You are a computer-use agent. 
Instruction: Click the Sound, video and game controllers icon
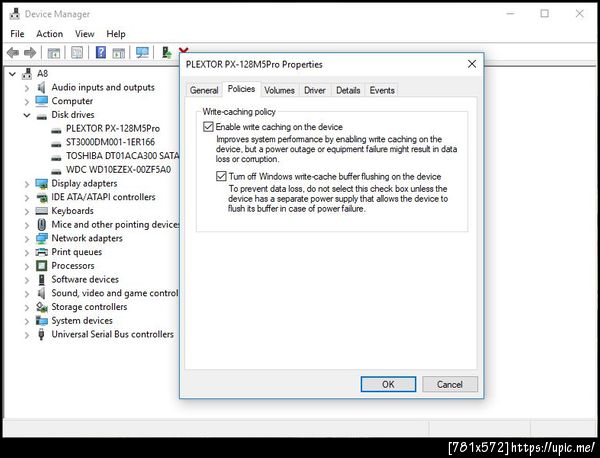(41, 293)
